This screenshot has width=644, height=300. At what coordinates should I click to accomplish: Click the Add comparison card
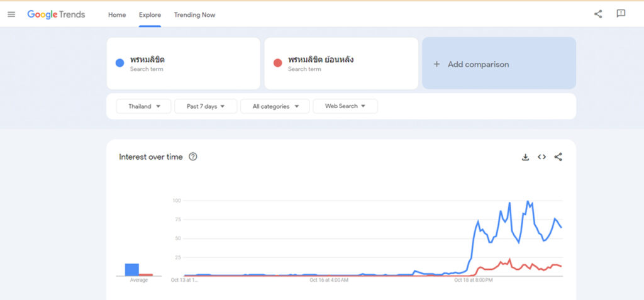499,64
